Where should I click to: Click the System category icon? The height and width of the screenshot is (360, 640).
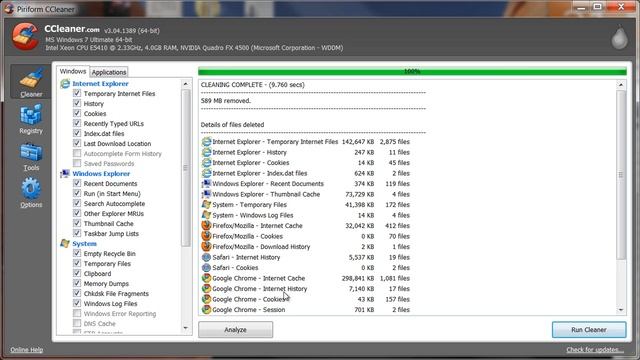[x=65, y=243]
